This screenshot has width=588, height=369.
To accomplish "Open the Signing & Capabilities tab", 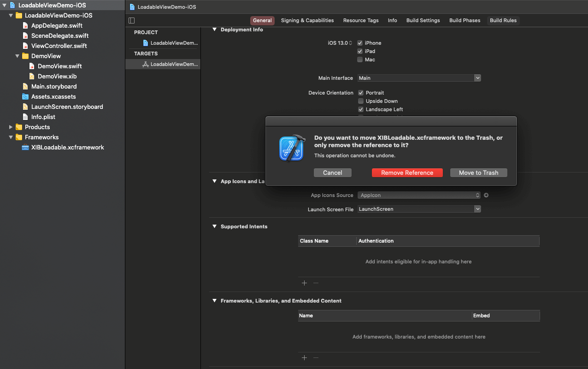I will [x=307, y=20].
